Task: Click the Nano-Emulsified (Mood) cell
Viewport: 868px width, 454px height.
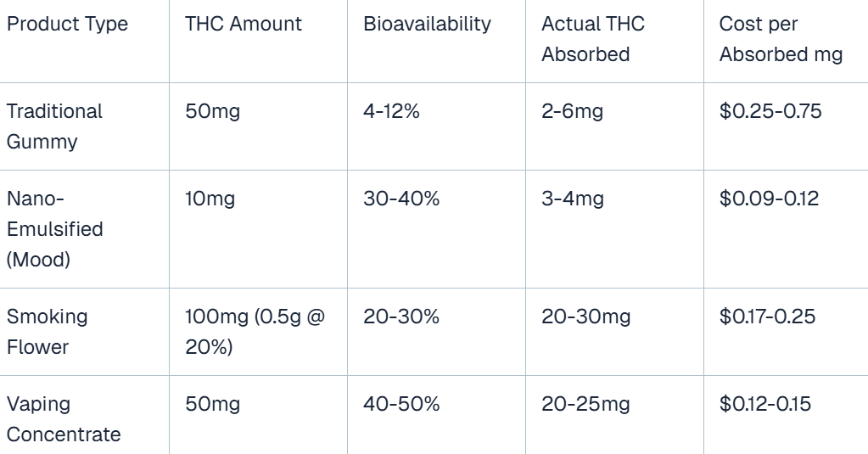Action: [x=55, y=228]
